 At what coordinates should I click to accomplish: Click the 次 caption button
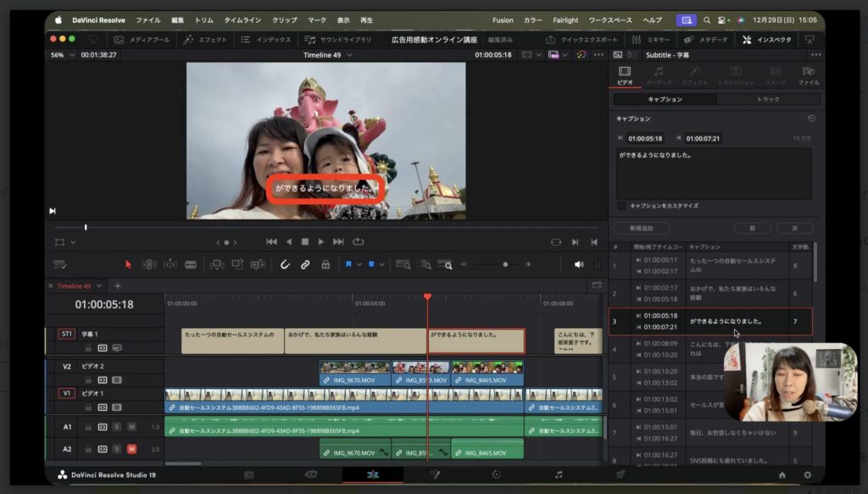point(794,228)
